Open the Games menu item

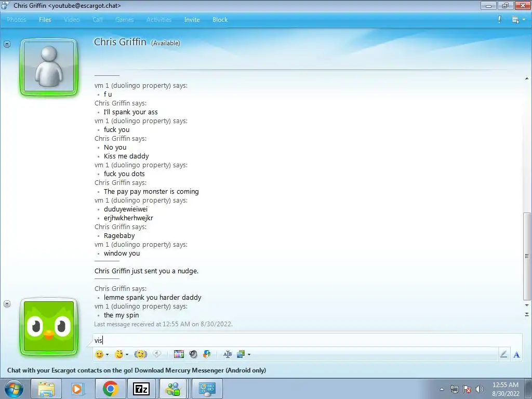(x=124, y=20)
